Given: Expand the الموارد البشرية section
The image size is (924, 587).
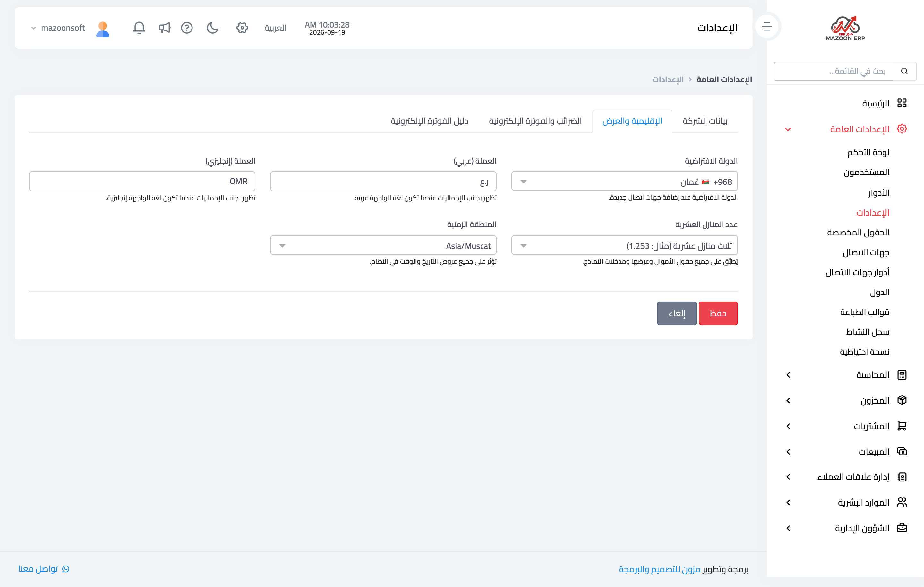Looking at the screenshot, I should click(x=788, y=503).
